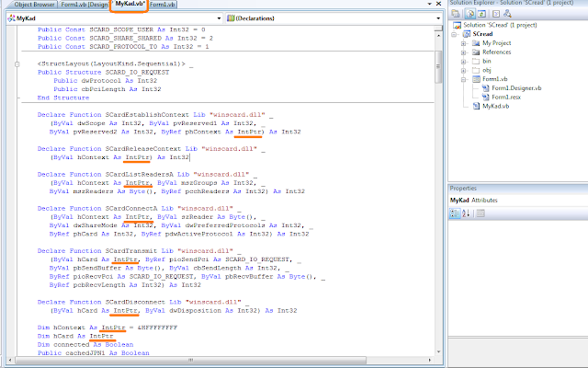Image resolution: width=588 pixels, height=368 pixels.
Task: Click the Solution 'SCread' icon in tree
Action: pyautogui.click(x=457, y=25)
